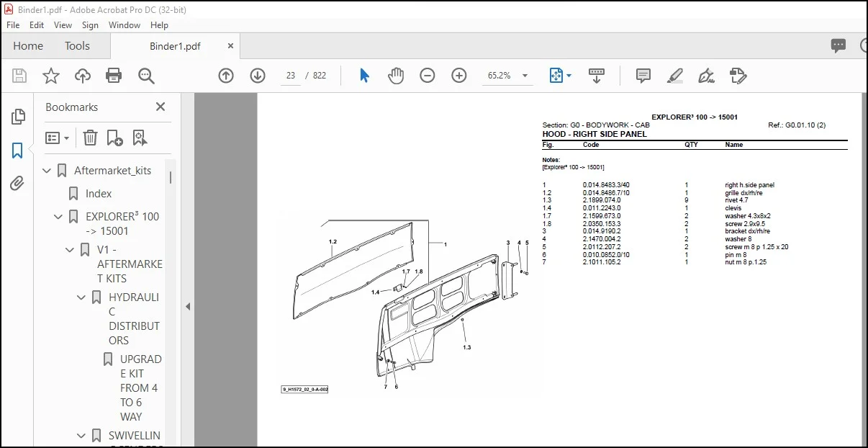Viewport: 868px width, 448px height.
Task: Open the Find text search tool
Action: 147,76
